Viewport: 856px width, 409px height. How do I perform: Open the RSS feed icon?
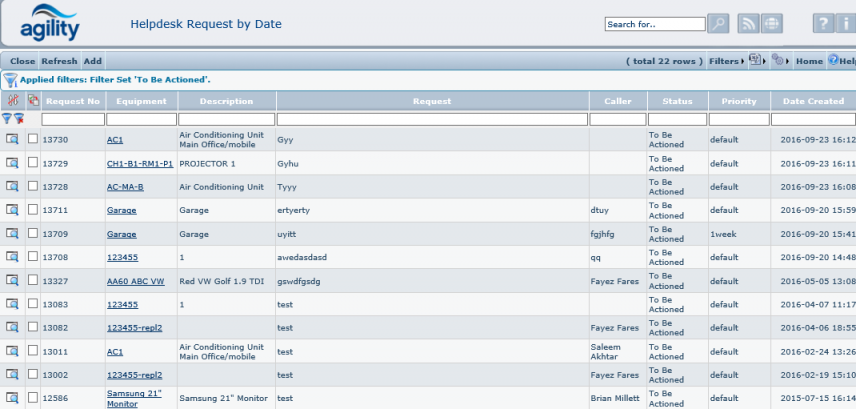(748, 24)
